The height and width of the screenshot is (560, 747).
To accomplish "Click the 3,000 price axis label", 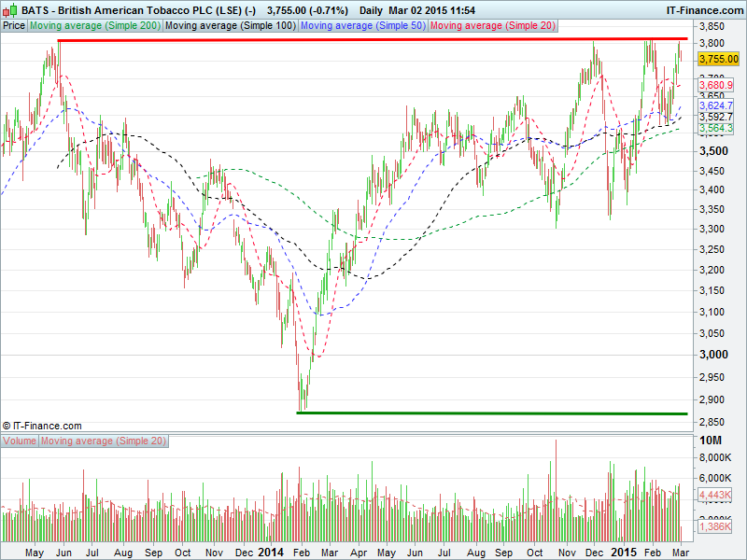I will point(713,355).
